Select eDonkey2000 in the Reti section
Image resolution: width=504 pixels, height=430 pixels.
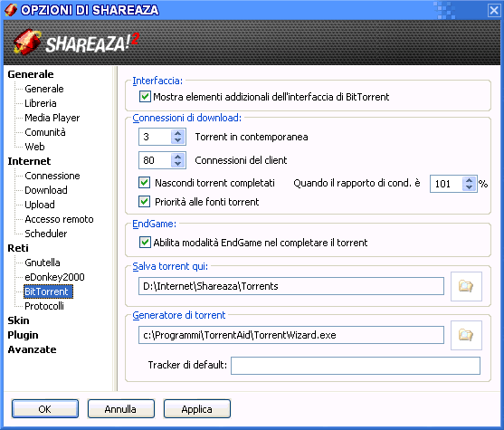tap(54, 277)
